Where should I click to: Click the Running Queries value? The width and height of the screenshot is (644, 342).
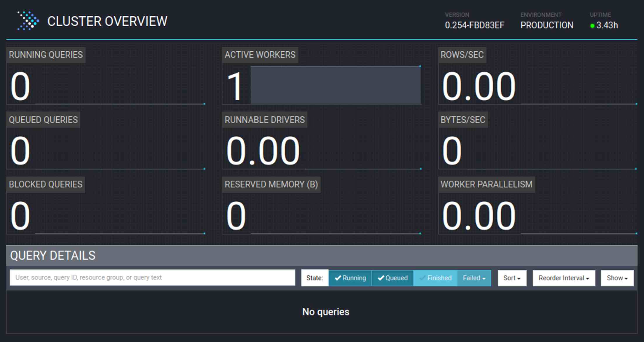pyautogui.click(x=20, y=86)
